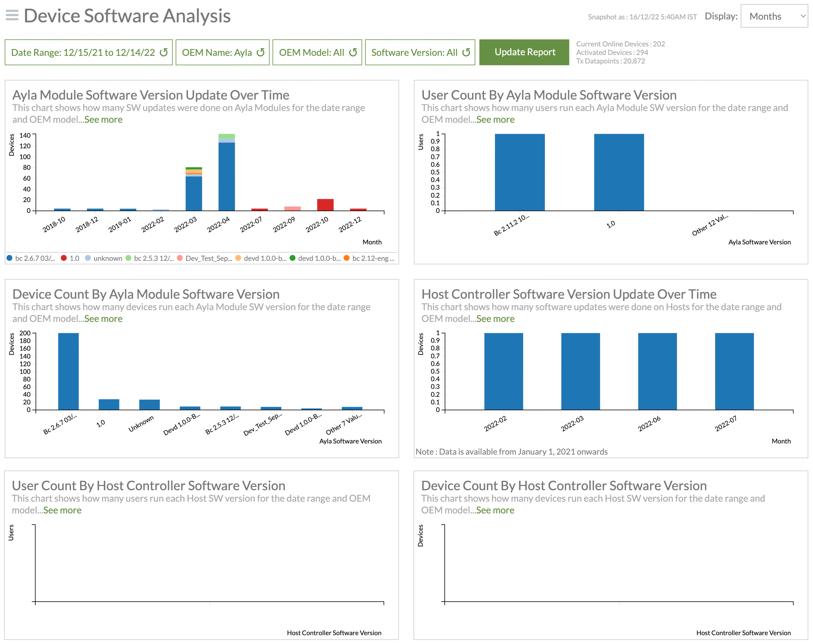Image resolution: width=813 pixels, height=644 pixels.
Task: Toggle the Dev_Test_Sep legend marker
Action: pyautogui.click(x=180, y=258)
